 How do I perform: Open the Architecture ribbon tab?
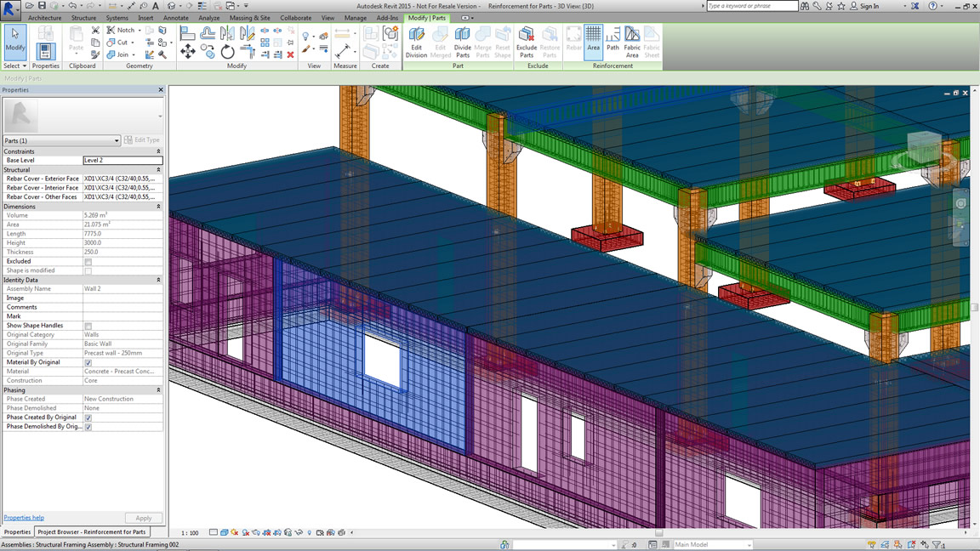(44, 18)
